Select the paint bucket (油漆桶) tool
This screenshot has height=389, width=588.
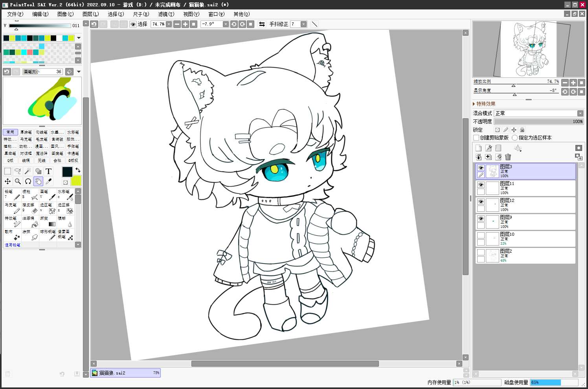point(30,221)
